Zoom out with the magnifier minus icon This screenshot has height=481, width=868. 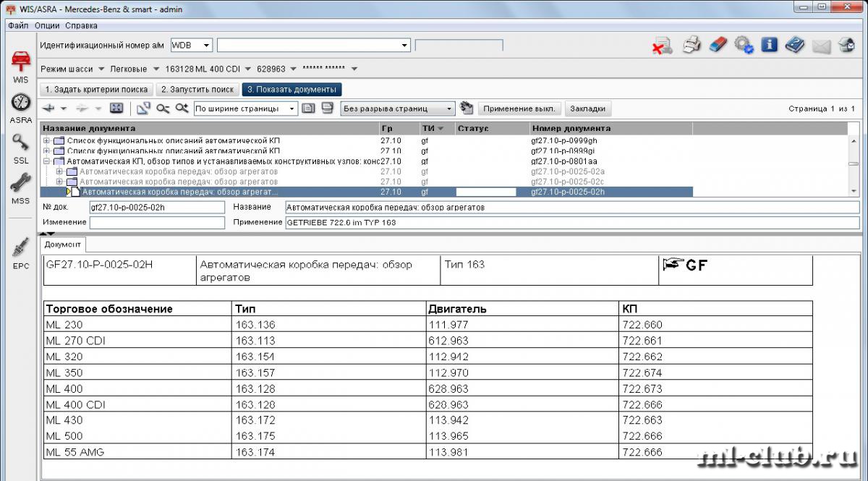click(163, 108)
